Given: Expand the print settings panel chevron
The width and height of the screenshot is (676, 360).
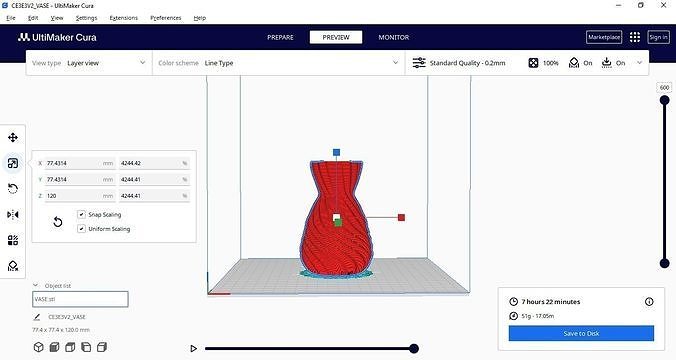Looking at the screenshot, I should pos(640,63).
